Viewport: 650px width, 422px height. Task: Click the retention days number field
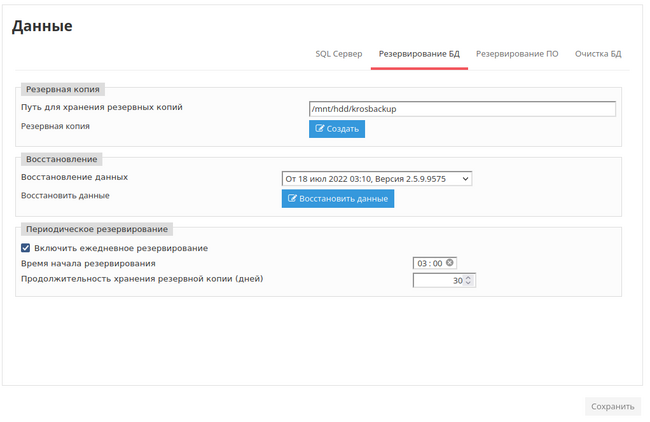tap(437, 281)
